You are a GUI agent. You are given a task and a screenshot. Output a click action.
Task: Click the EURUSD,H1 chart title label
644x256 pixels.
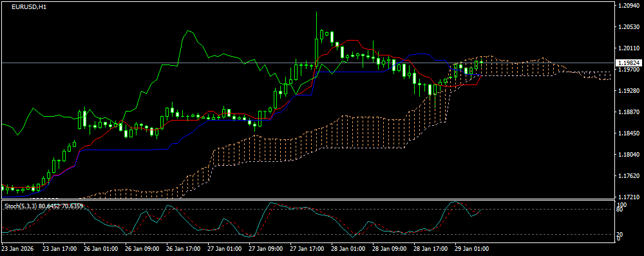click(x=29, y=7)
